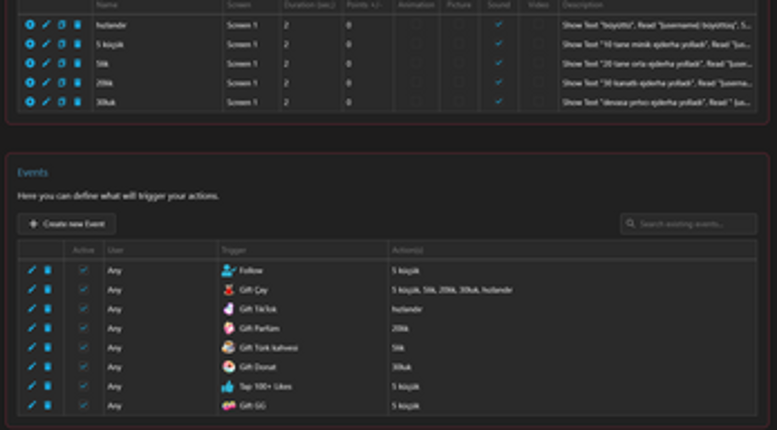The width and height of the screenshot is (777, 430).
Task: Edit the hızlandır action with the pencil icon
Action: click(46, 24)
